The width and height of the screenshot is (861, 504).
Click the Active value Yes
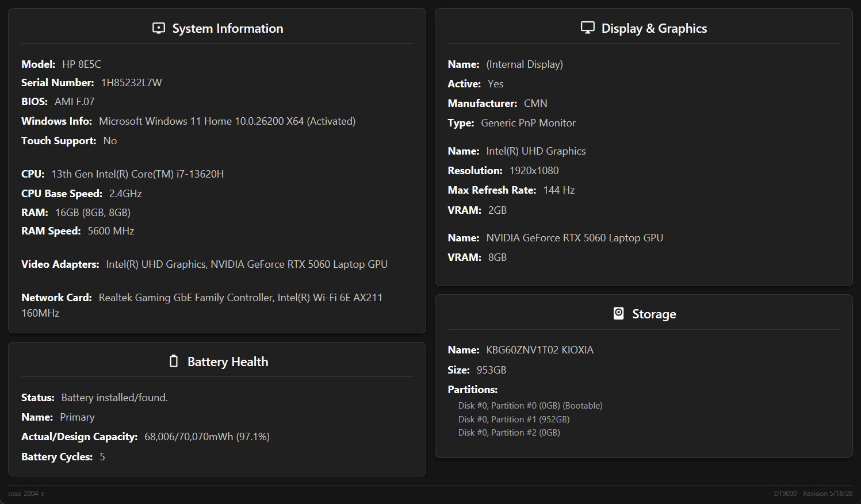pos(495,84)
